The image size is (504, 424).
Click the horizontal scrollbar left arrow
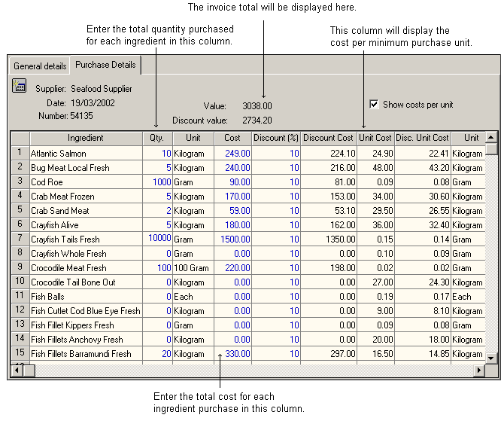(x=17, y=371)
